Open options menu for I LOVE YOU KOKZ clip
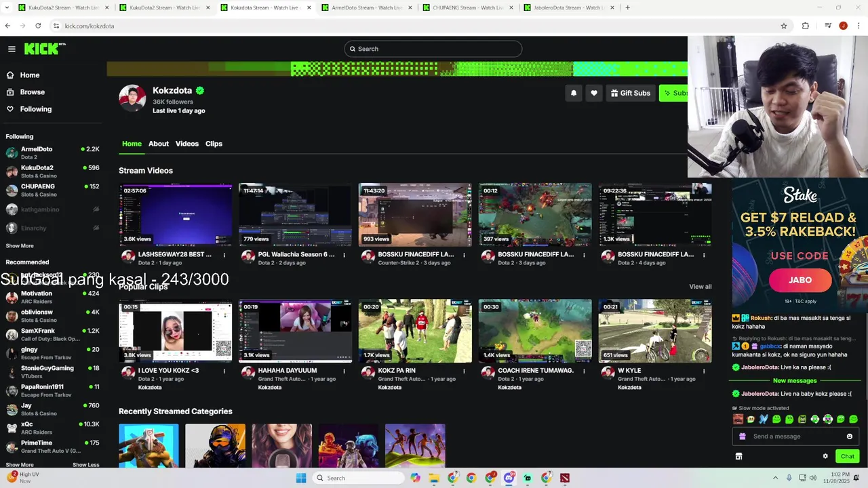868x488 pixels. (224, 371)
